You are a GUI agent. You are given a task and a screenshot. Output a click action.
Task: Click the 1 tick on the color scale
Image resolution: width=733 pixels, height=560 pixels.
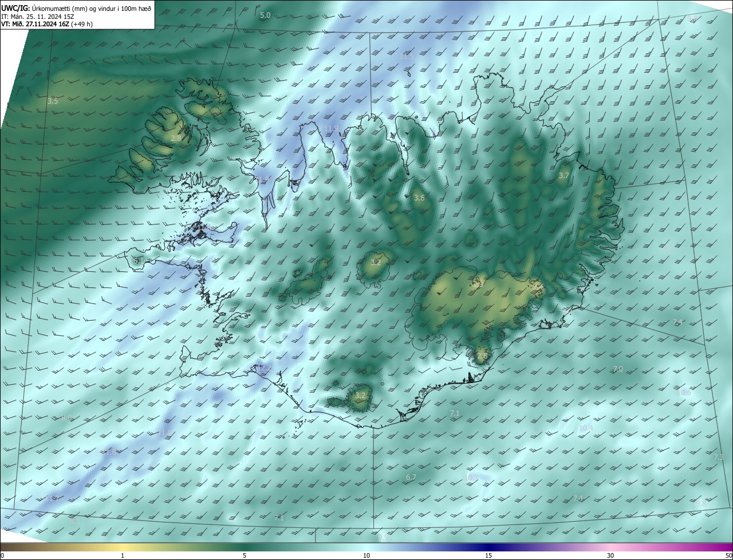click(123, 555)
